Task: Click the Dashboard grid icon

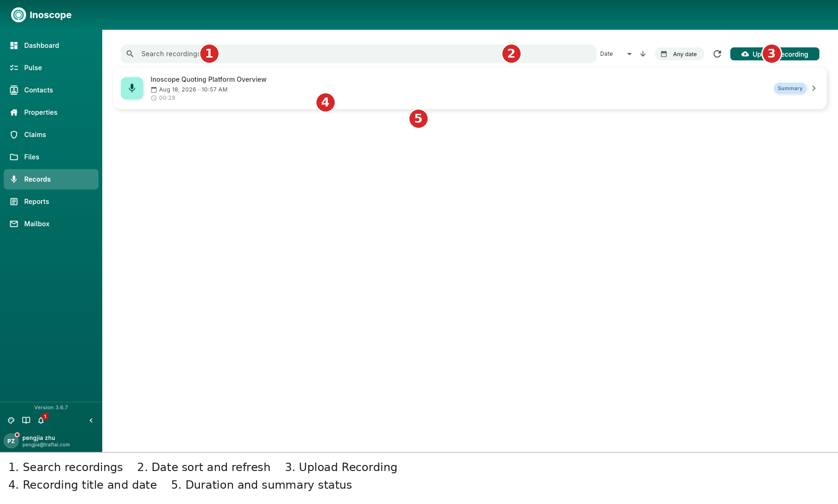Action: (14, 46)
